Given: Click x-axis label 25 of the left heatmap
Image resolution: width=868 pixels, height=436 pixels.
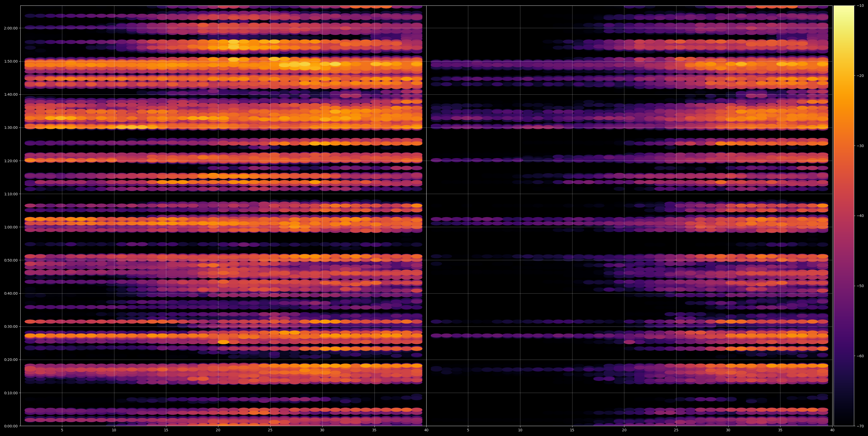Looking at the screenshot, I should click(x=270, y=430).
